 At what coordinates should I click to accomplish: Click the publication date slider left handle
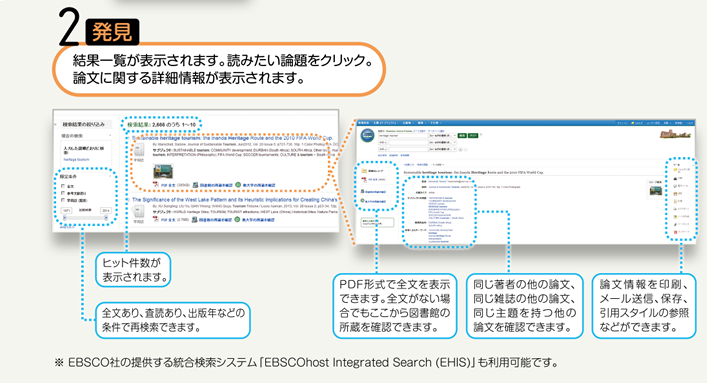coord(64,217)
